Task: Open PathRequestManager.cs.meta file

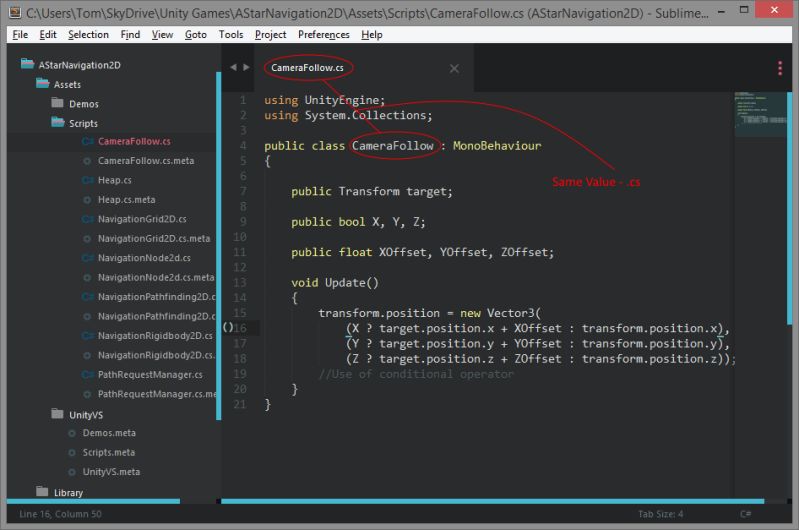Action: [157, 393]
